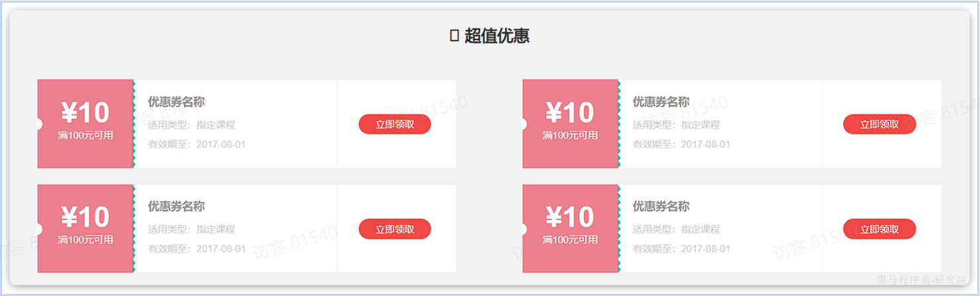This screenshot has height=296, width=980.
Task: Click 立即领取 on the bottom-left coupon
Action: (395, 229)
